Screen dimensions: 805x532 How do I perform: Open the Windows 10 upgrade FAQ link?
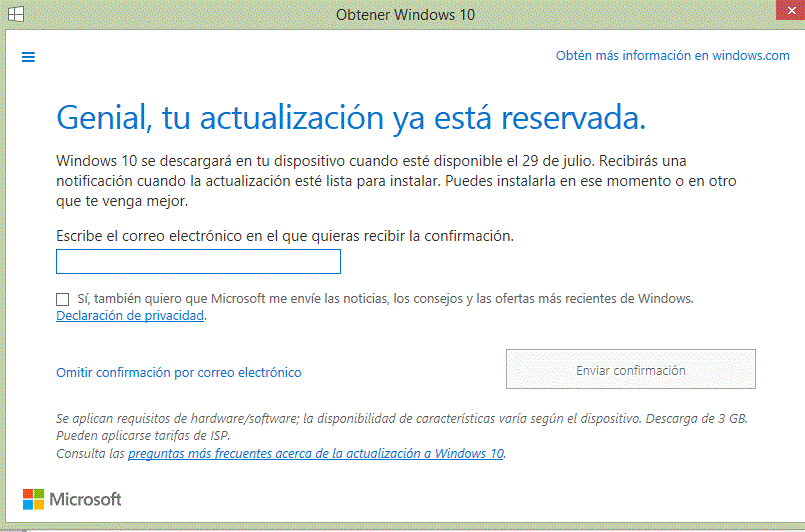tap(316, 453)
